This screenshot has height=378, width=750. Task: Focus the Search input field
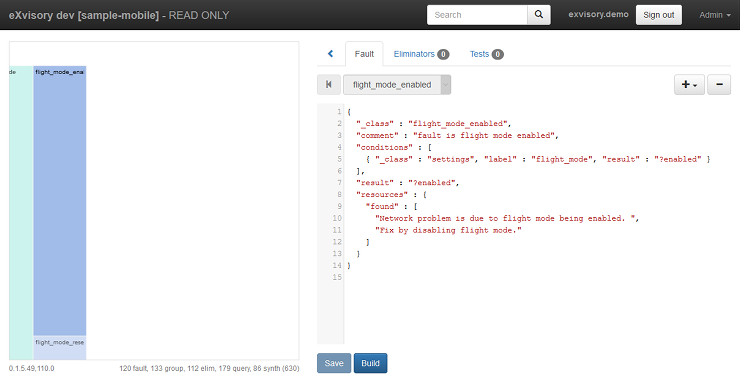477,15
